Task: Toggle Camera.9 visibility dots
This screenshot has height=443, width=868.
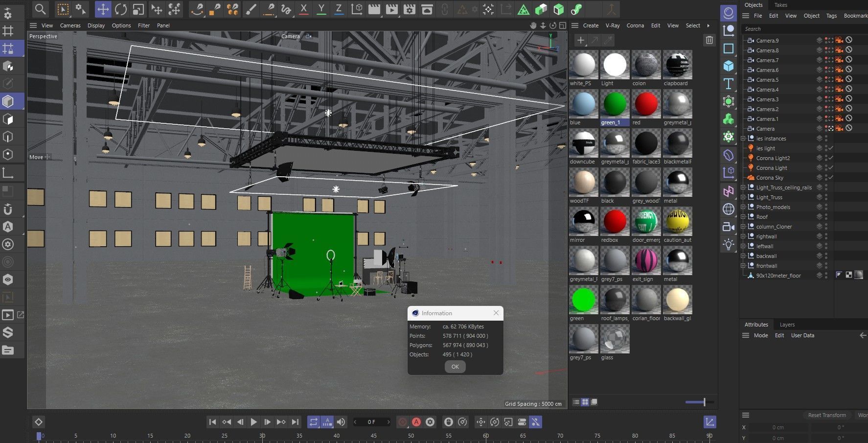Action: (x=826, y=41)
